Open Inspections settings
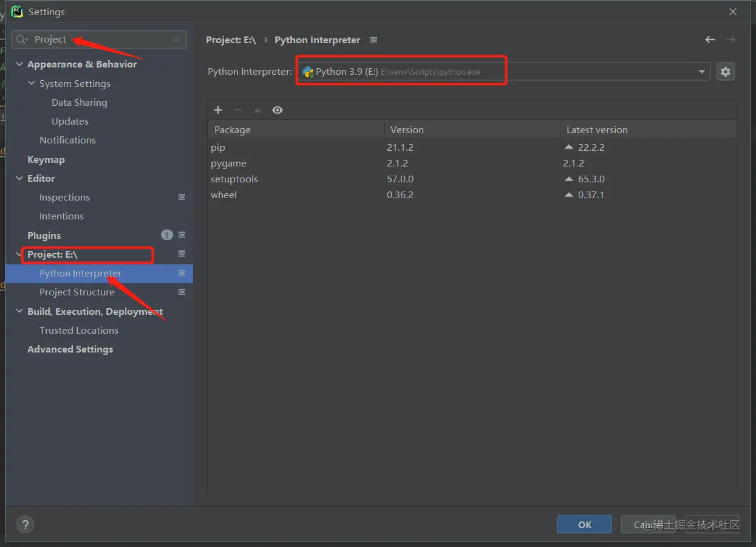Viewport: 756px width, 547px height. coord(64,197)
